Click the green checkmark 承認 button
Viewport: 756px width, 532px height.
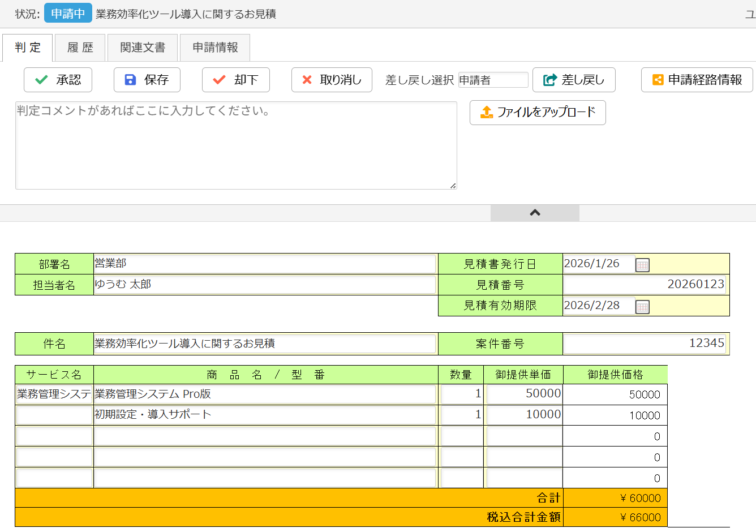coord(58,80)
